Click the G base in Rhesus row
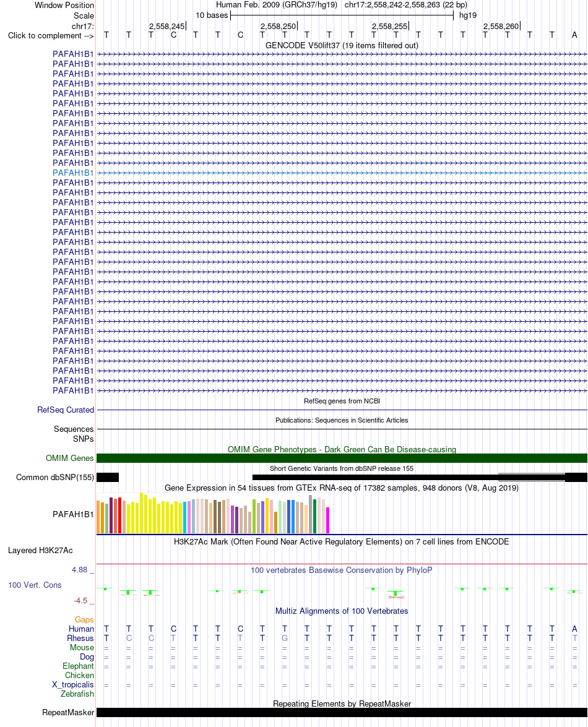Image resolution: width=588 pixels, height=727 pixels. 285,638
